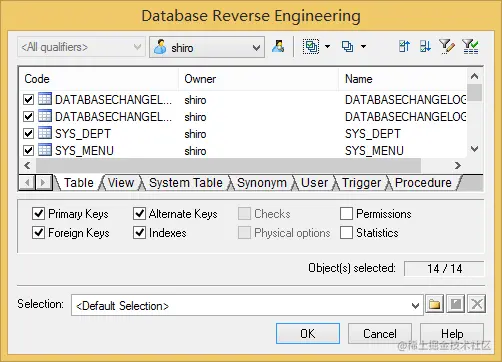Switch to the System Table tab

(186, 183)
